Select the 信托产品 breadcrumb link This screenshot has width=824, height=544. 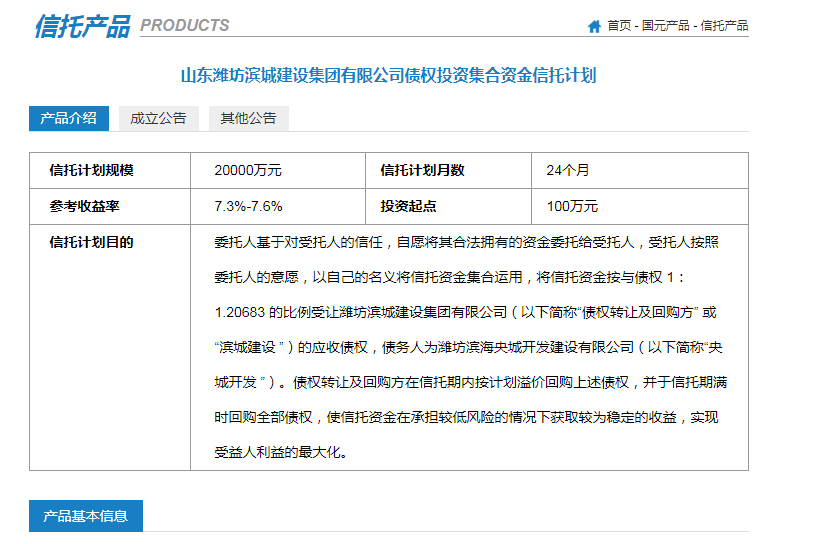(x=724, y=26)
